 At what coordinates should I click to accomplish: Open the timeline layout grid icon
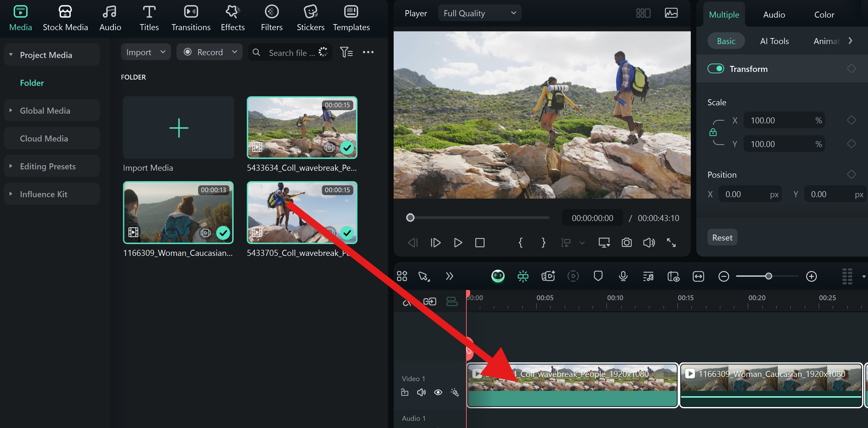[402, 276]
